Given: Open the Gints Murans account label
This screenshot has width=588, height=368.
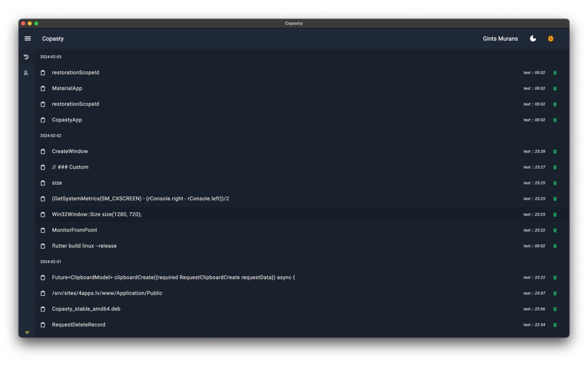Looking at the screenshot, I should [499, 38].
